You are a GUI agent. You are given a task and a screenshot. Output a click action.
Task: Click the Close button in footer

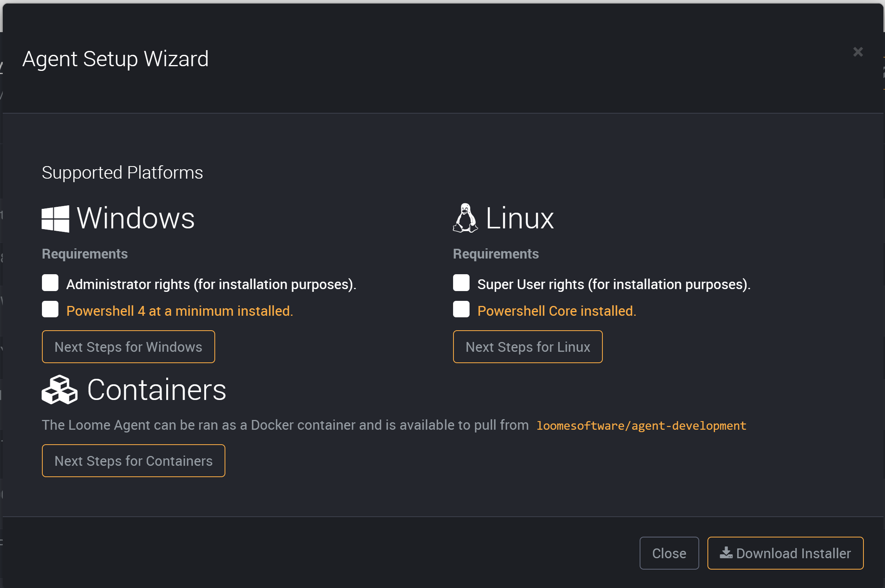(669, 553)
